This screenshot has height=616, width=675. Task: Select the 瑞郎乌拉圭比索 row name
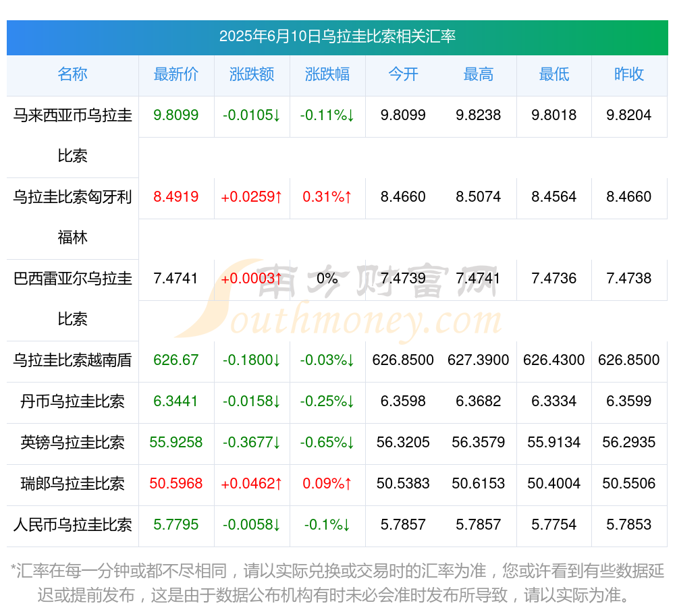click(72, 484)
